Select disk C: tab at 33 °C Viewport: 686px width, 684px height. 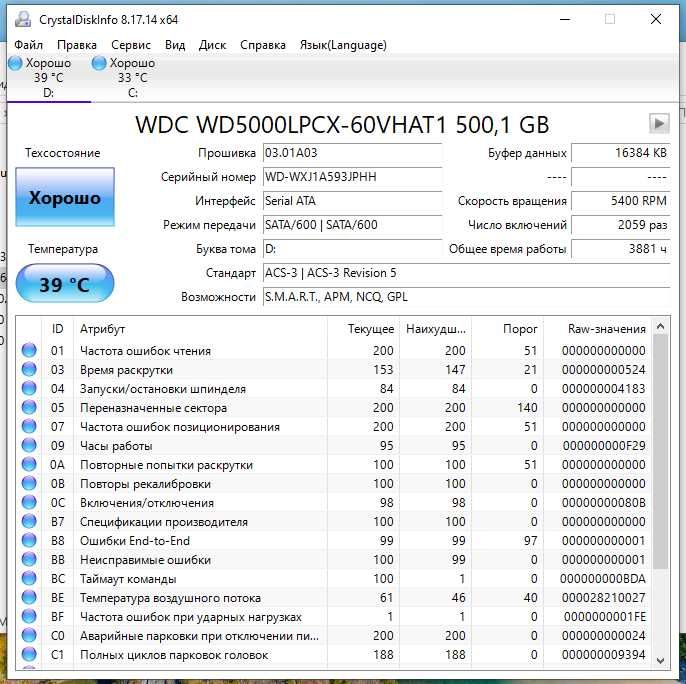[133, 78]
